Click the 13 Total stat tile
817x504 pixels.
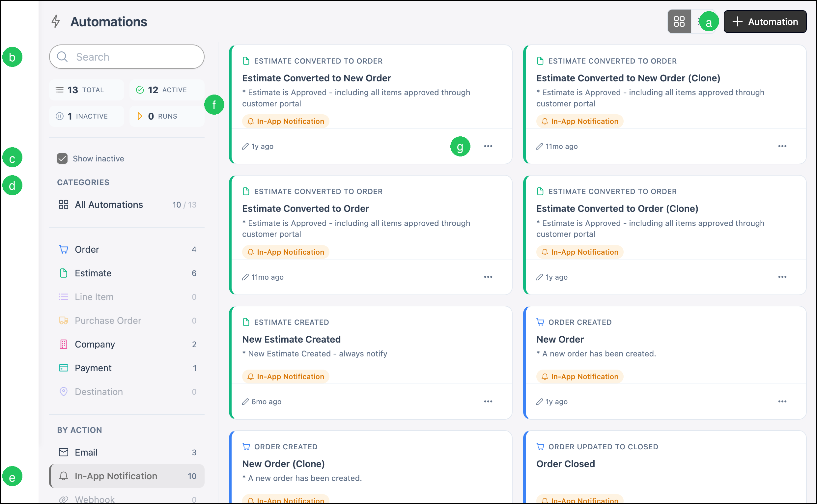(87, 90)
